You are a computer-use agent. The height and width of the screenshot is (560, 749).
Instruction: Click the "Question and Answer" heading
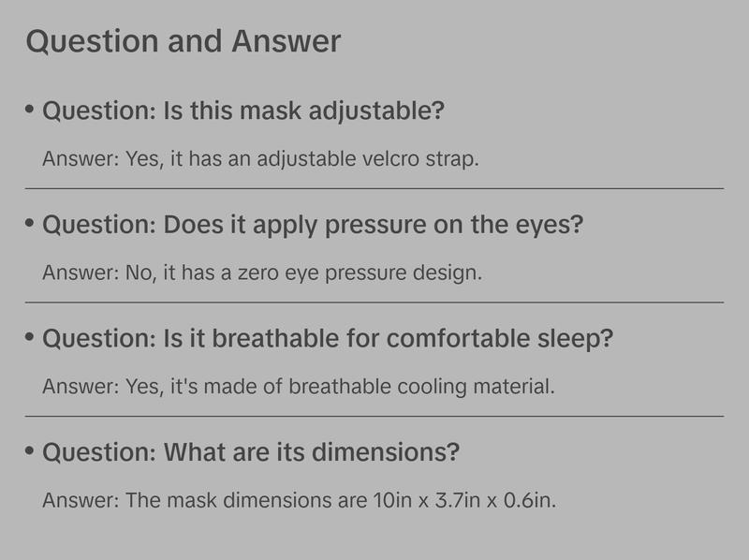(184, 42)
